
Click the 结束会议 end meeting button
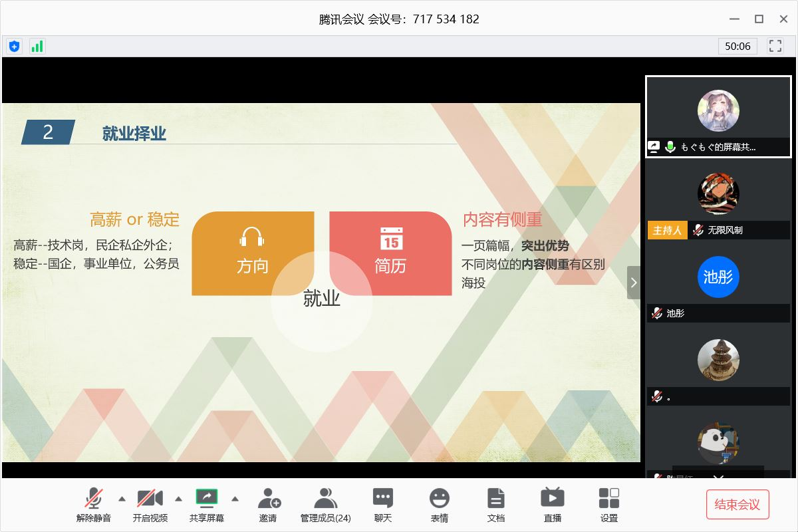point(737,504)
